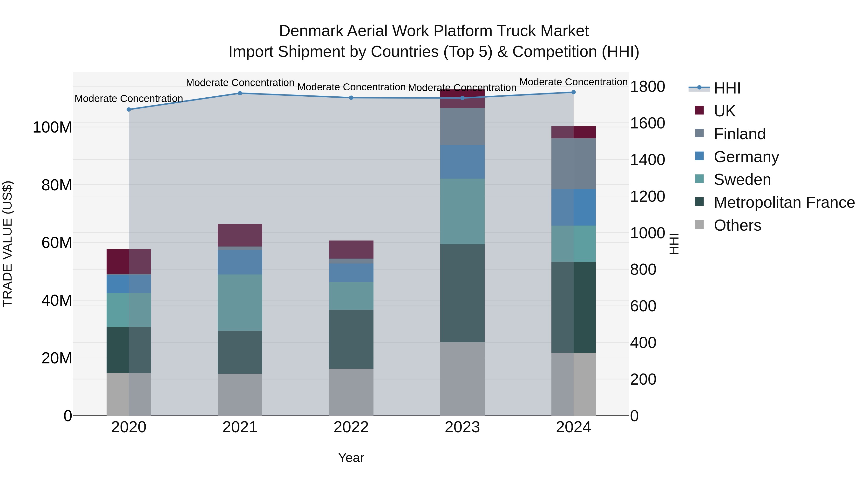Select the 2023 Sweden bar segment
Screen dimensions: 868x488
point(462,212)
